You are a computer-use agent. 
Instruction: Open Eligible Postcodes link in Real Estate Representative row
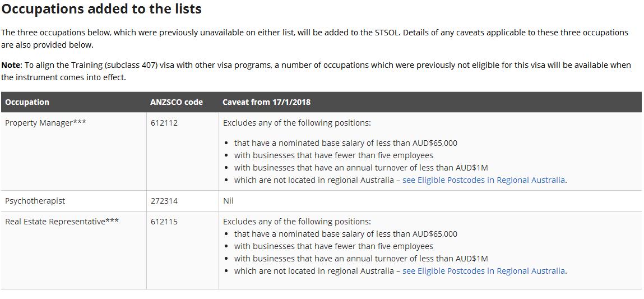click(x=483, y=271)
